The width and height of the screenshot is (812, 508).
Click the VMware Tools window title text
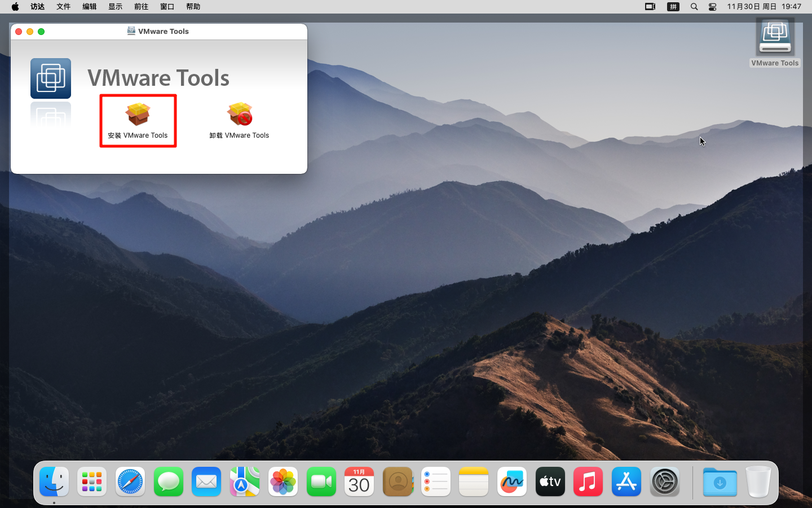pyautogui.click(x=164, y=32)
